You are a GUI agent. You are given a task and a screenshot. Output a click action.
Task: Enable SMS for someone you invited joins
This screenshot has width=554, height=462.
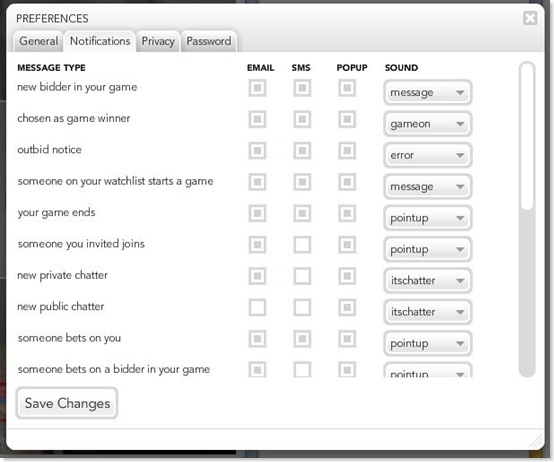point(302,244)
